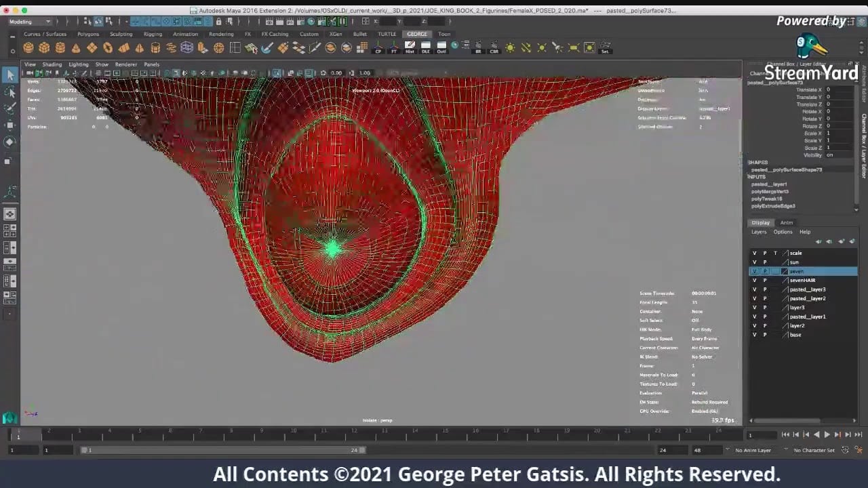The height and width of the screenshot is (488, 868).
Task: Switch to the Sculpting shelf tab
Action: click(x=121, y=34)
